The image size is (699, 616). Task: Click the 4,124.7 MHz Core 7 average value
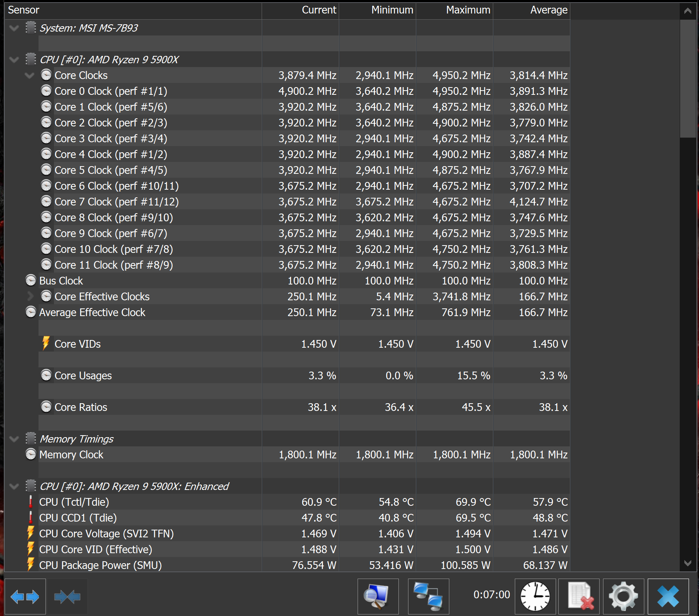click(539, 202)
